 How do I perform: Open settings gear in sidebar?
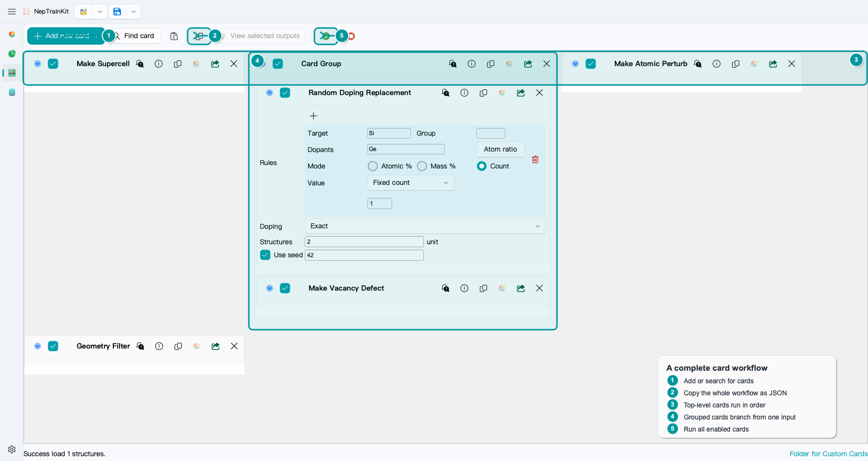pos(12,449)
